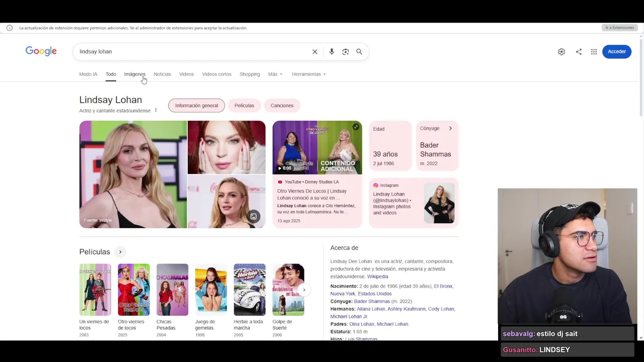The height and width of the screenshot is (362, 644).
Task: Start voice search with the microphone icon
Action: [x=332, y=52]
